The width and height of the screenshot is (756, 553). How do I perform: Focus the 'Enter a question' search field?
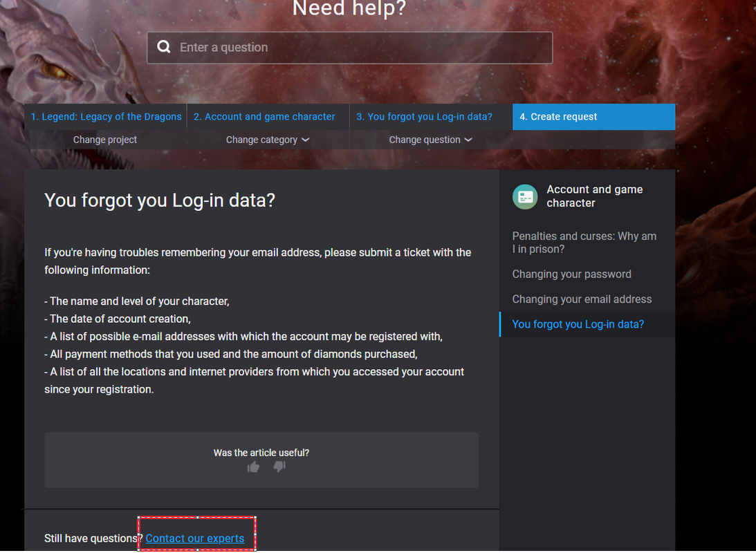click(349, 47)
